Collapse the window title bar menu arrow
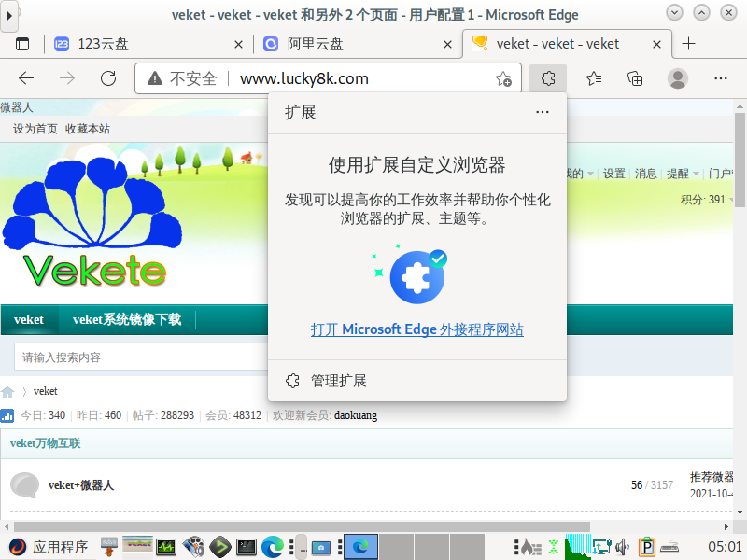Viewport: 747px width, 560px height. click(9, 16)
